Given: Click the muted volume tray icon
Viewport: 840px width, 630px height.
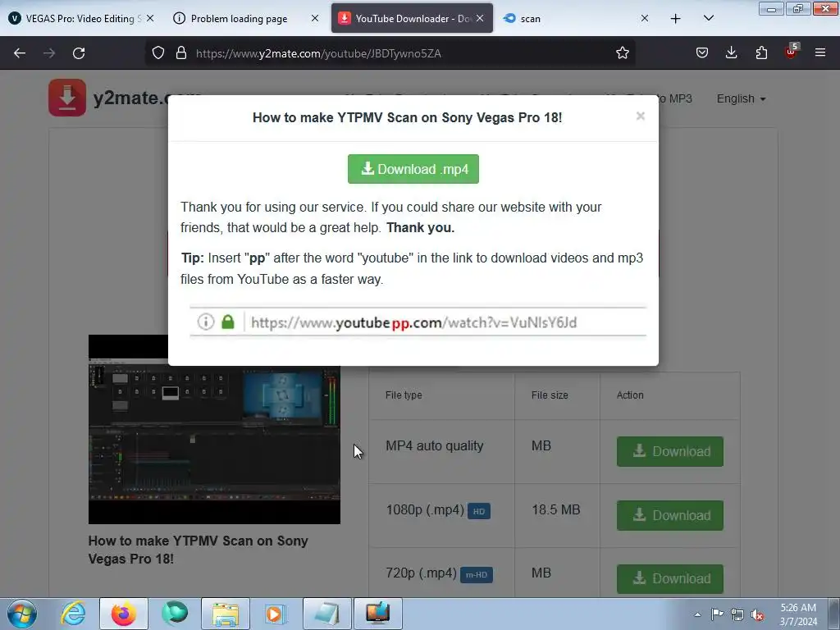Looking at the screenshot, I should tap(757, 614).
